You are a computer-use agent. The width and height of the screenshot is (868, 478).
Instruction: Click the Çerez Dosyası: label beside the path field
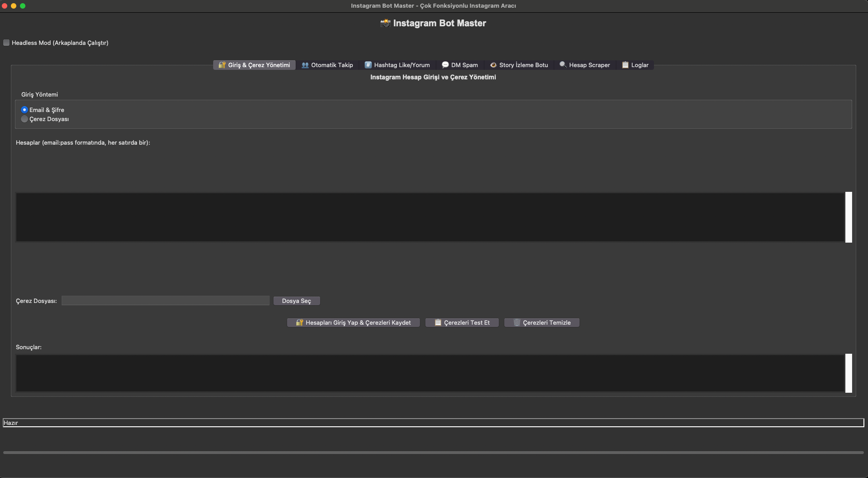click(x=36, y=301)
